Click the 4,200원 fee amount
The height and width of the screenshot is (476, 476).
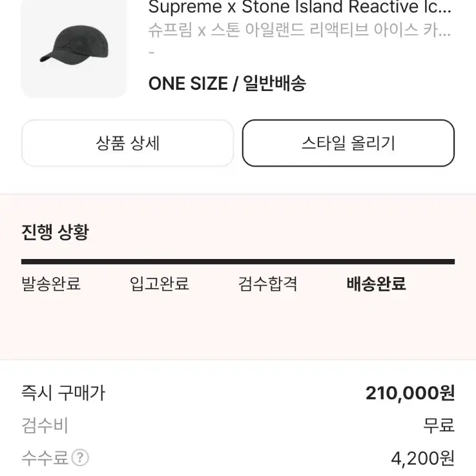[422, 458]
